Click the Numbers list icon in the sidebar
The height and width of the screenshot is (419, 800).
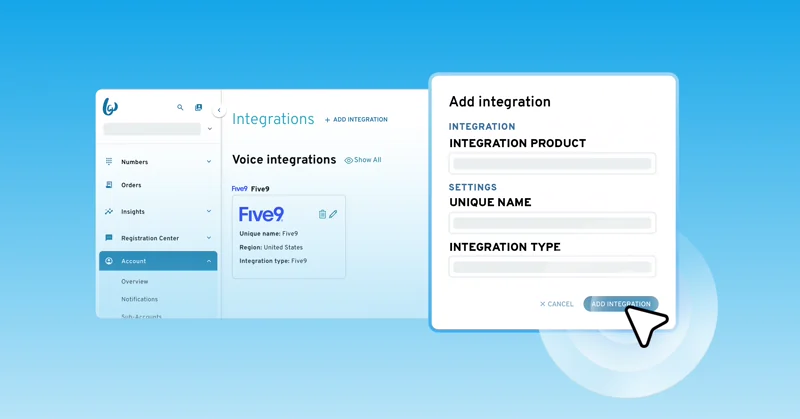109,162
